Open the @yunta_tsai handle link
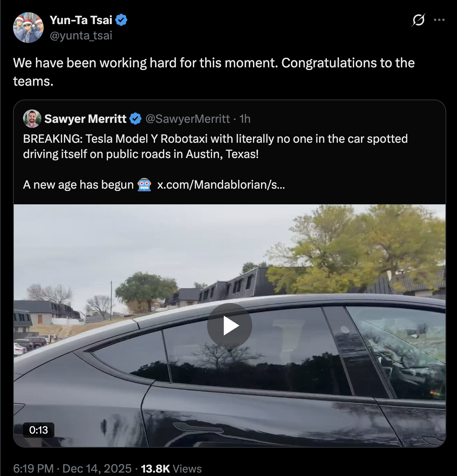The width and height of the screenshot is (457, 476). 81,36
